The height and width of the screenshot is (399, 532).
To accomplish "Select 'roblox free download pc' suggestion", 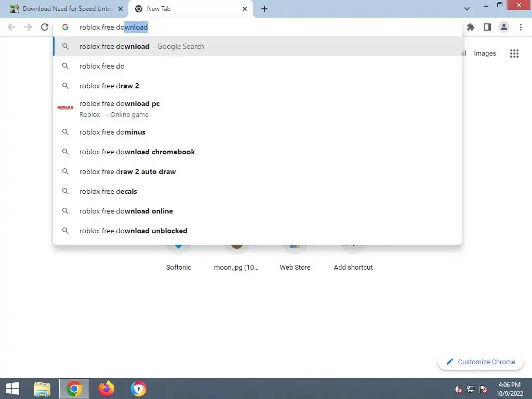I will [x=258, y=109].
